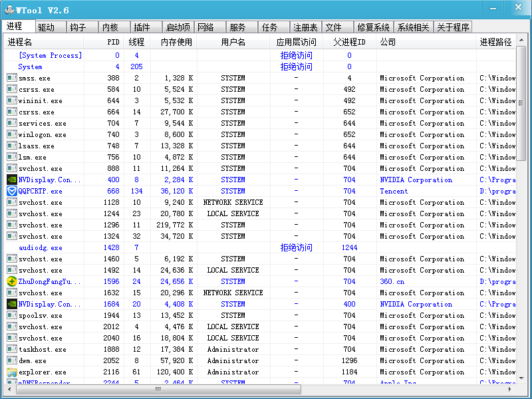Screen dimensions: 532x399
Task: Sort by 进程名 column header
Action: point(43,43)
